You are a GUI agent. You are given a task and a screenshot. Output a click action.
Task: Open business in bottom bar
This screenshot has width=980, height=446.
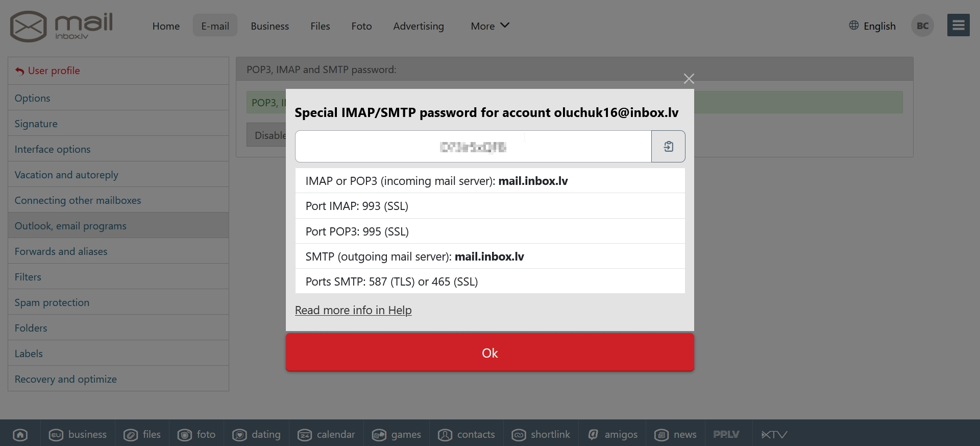78,434
